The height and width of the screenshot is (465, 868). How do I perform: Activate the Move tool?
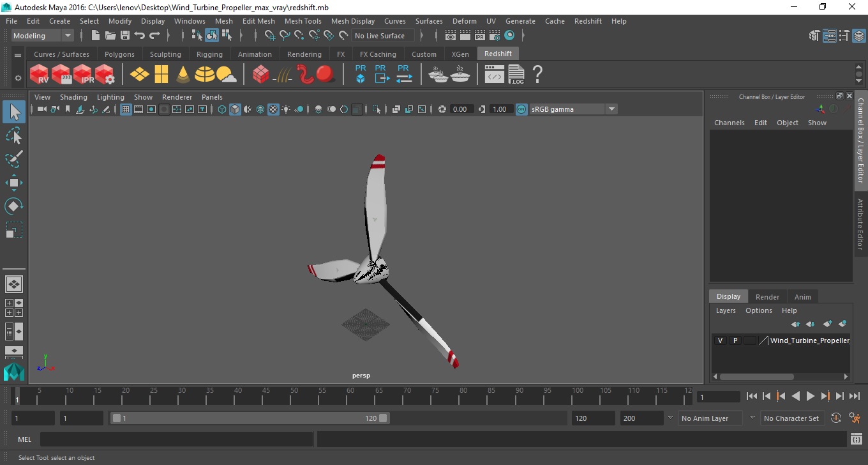[14, 183]
